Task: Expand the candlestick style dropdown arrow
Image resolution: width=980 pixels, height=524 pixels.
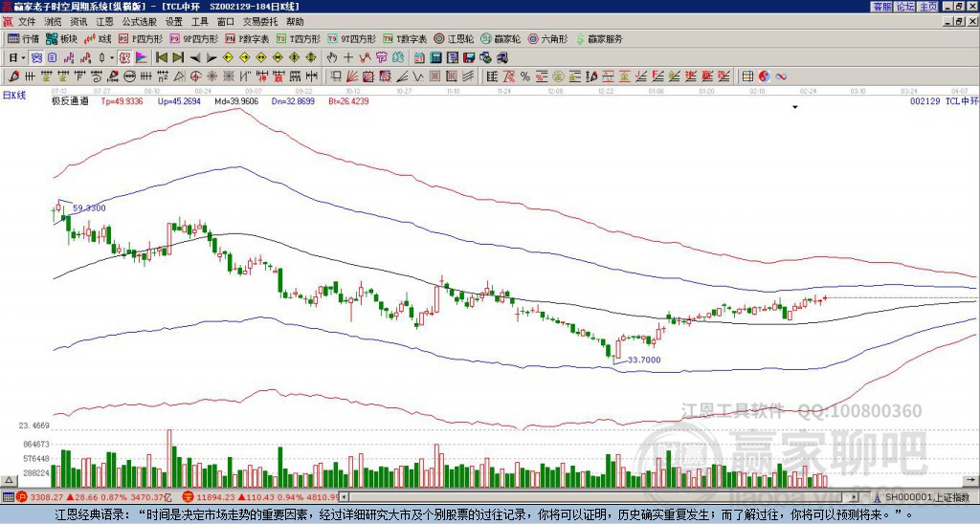Action: tap(112, 58)
